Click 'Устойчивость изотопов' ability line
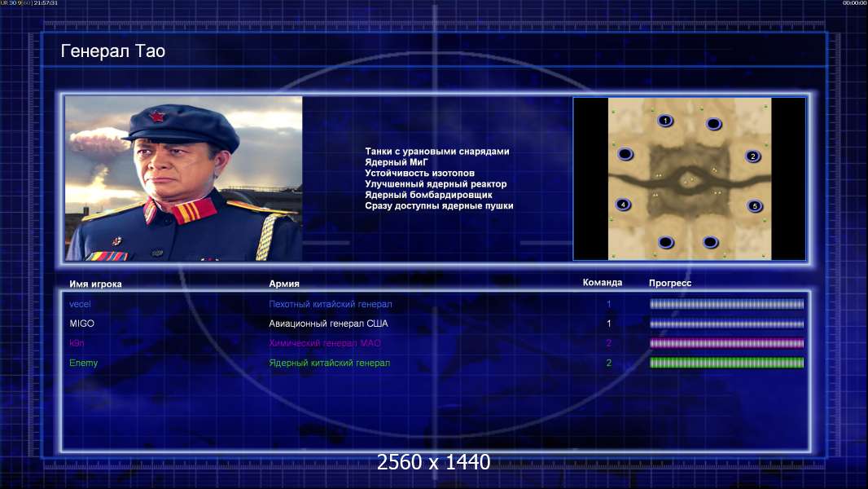The image size is (868, 489). (x=419, y=173)
